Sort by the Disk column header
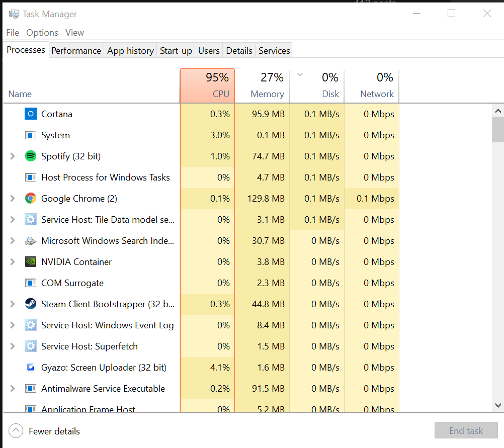This screenshot has height=448, width=504. point(316,86)
